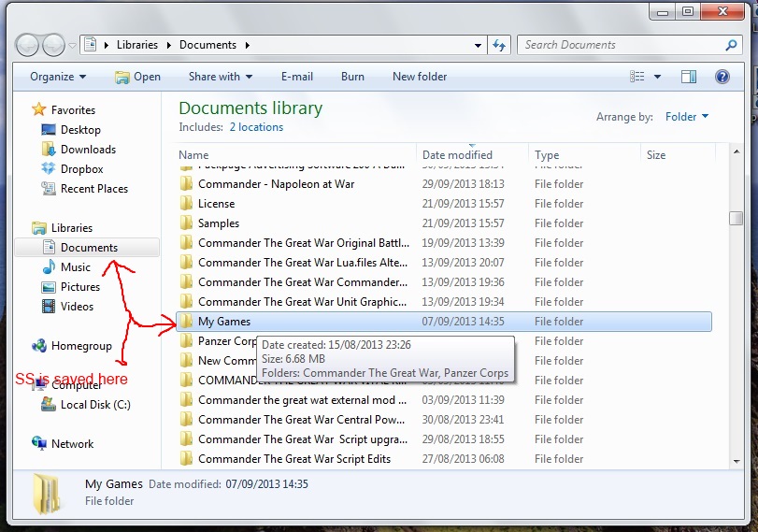Select Commander The Great War Commander... folder
The width and height of the screenshot is (758, 532).
click(x=444, y=282)
